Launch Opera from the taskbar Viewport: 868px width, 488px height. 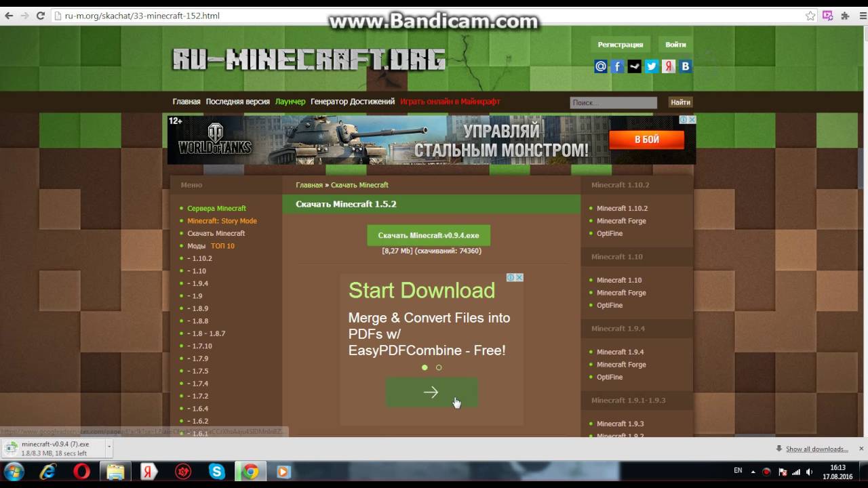[82, 472]
